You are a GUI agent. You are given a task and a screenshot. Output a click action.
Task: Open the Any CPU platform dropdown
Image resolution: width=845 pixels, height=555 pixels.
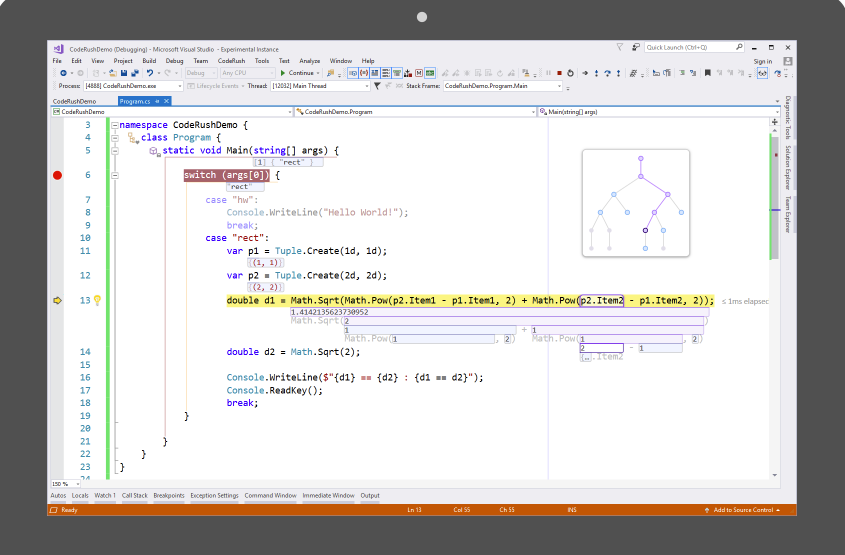point(247,73)
